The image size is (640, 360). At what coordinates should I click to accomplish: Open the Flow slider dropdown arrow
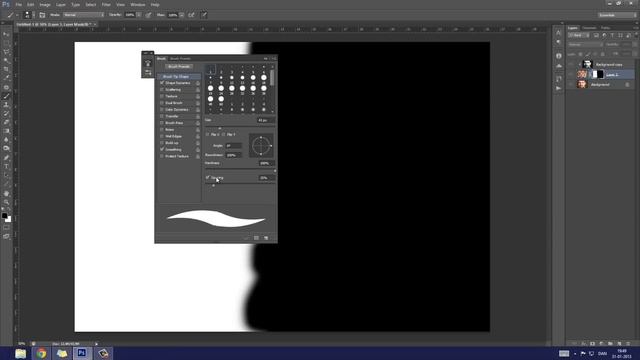click(182, 15)
